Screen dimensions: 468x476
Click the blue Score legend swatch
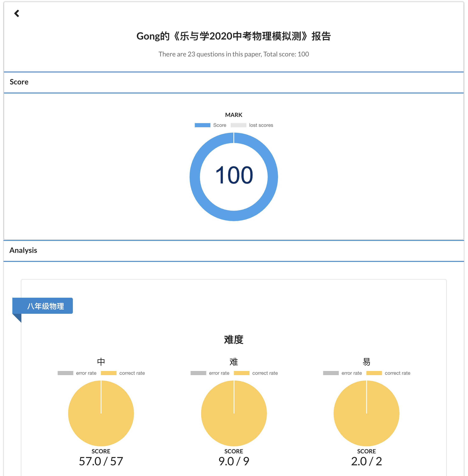[x=202, y=125]
